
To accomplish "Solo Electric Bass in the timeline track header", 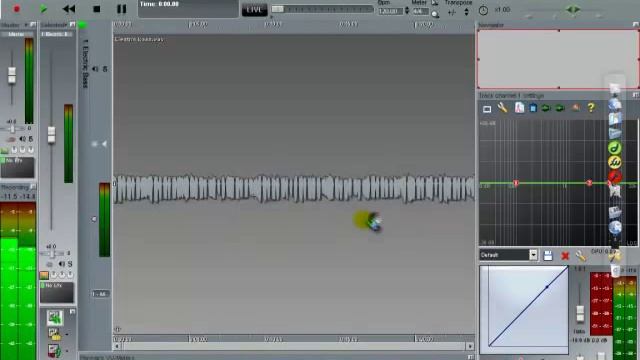I will point(105,69).
